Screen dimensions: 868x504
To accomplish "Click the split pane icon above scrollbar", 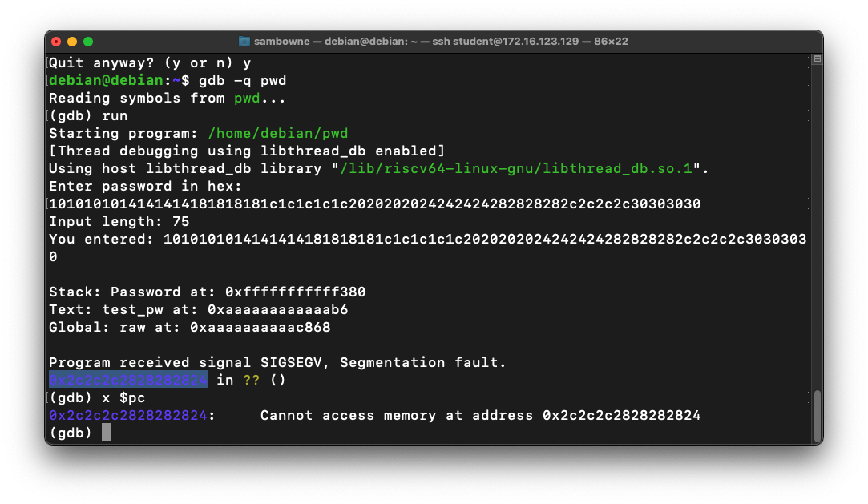I will 817,58.
